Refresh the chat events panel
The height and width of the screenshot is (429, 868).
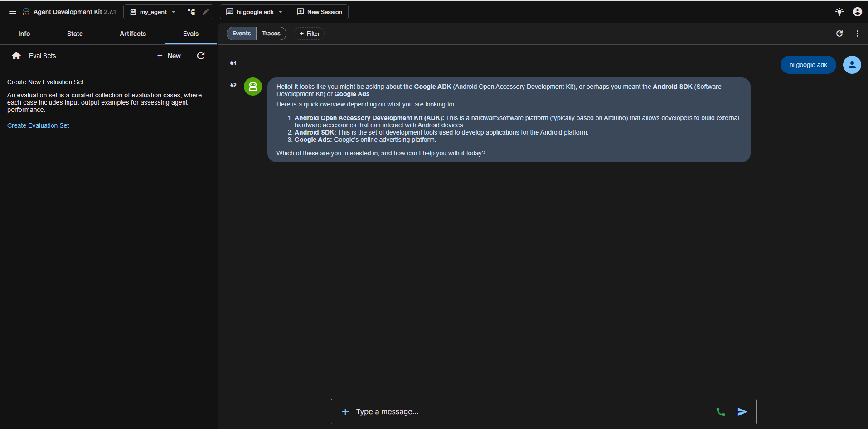(x=839, y=34)
